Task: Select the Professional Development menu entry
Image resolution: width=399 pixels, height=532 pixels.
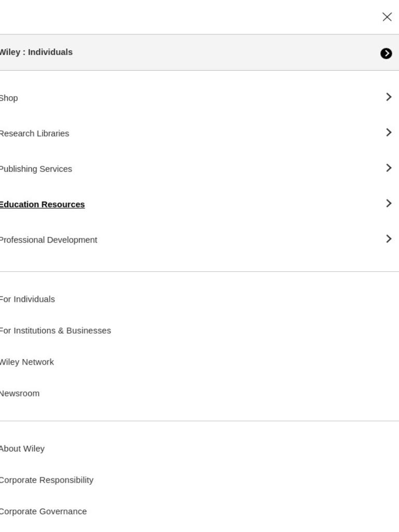Action: point(48,240)
